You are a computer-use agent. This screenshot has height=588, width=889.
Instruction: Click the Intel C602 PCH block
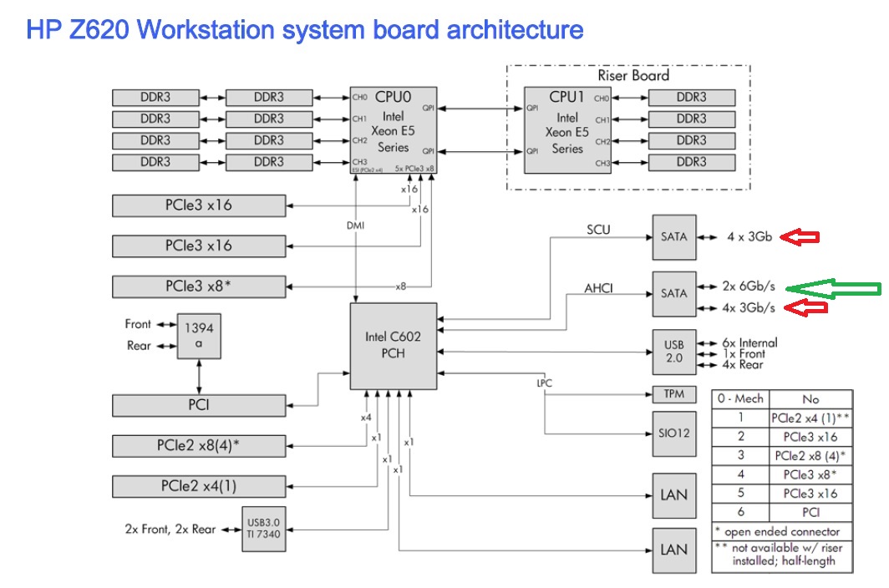(x=394, y=346)
